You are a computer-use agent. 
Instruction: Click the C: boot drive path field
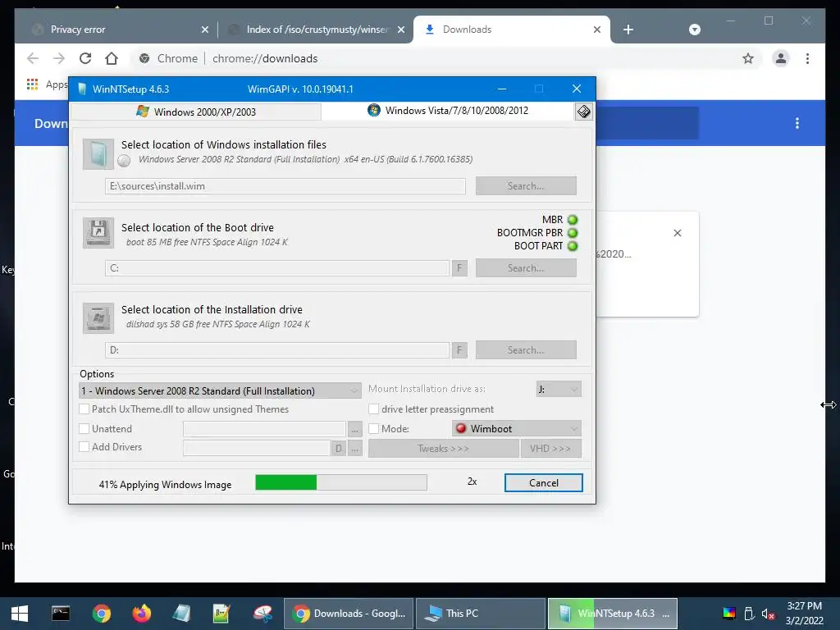pos(277,268)
